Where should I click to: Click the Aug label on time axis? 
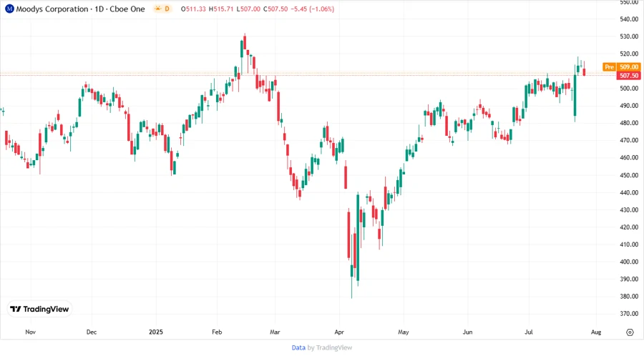pyautogui.click(x=596, y=332)
